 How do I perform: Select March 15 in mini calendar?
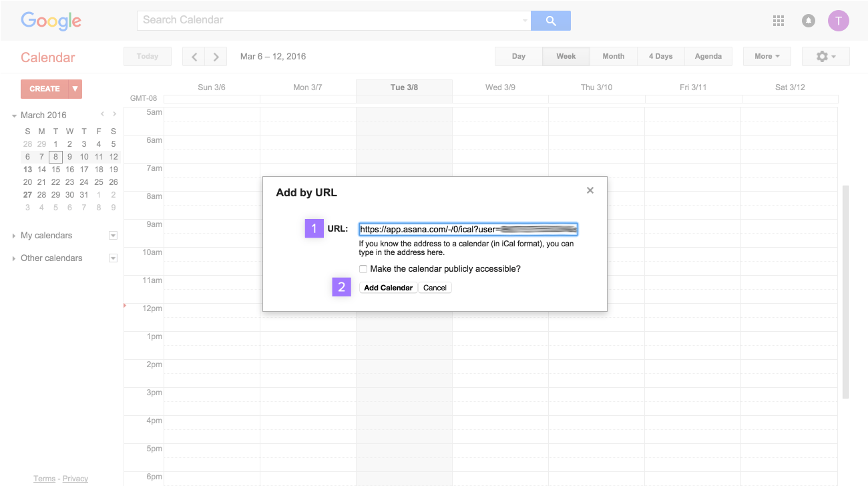point(56,170)
